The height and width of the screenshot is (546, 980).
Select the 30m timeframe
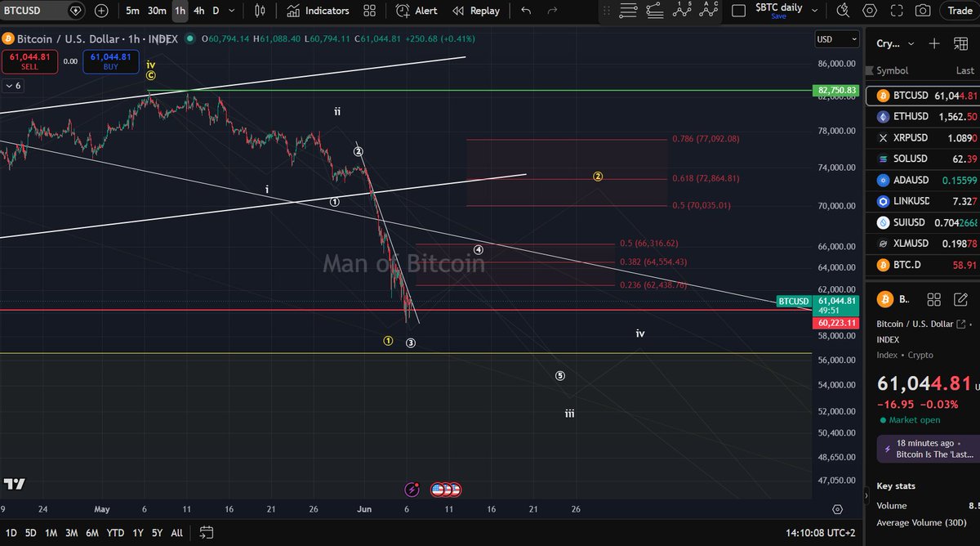[x=157, y=11]
